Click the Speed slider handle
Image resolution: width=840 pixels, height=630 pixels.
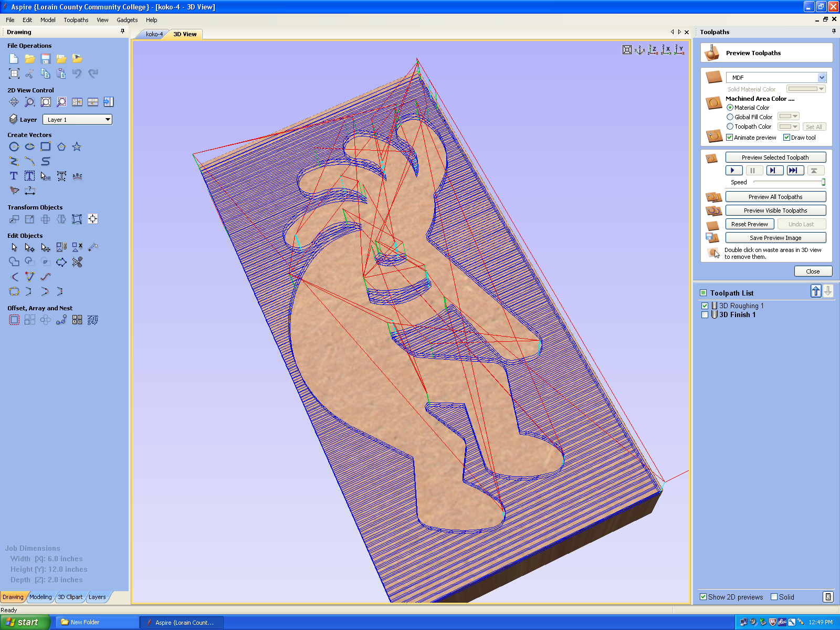(x=823, y=182)
